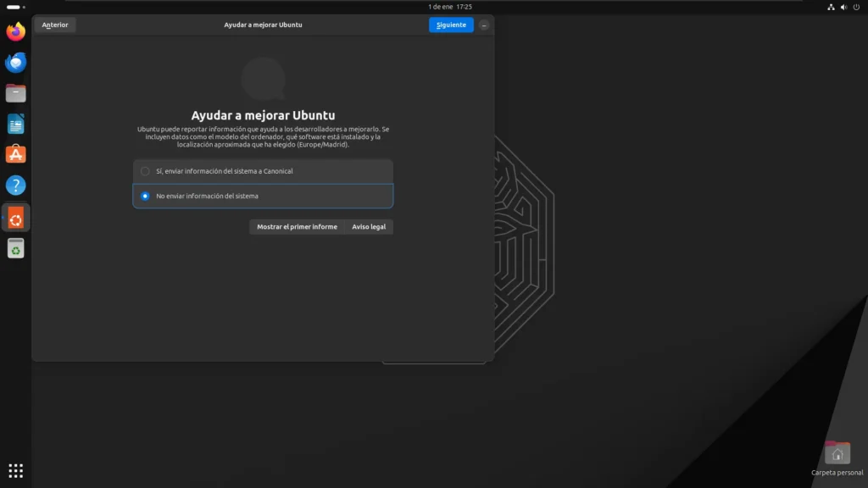Open Carpeta personal desktop folder
The image size is (868, 488).
[x=837, y=458]
